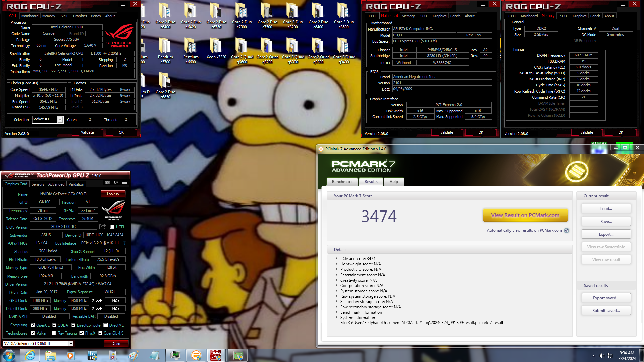
Task: Click the Load... button in PCMark
Action: (x=606, y=208)
